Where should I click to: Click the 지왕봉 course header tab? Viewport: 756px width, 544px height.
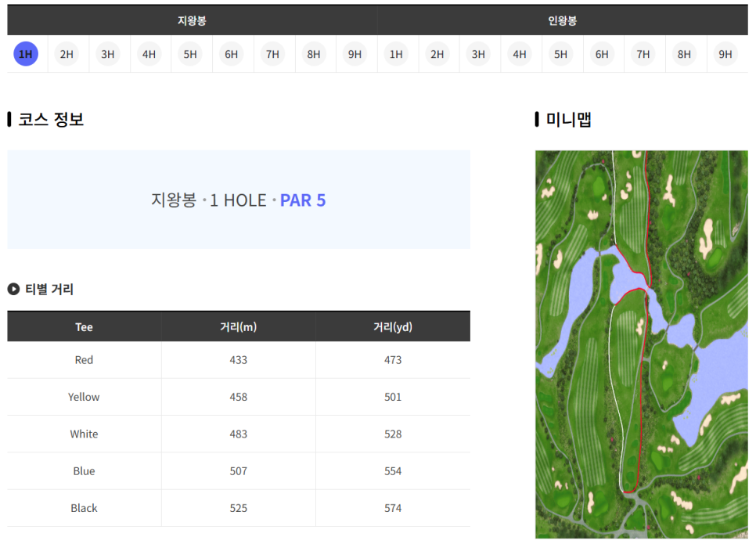pyautogui.click(x=192, y=21)
